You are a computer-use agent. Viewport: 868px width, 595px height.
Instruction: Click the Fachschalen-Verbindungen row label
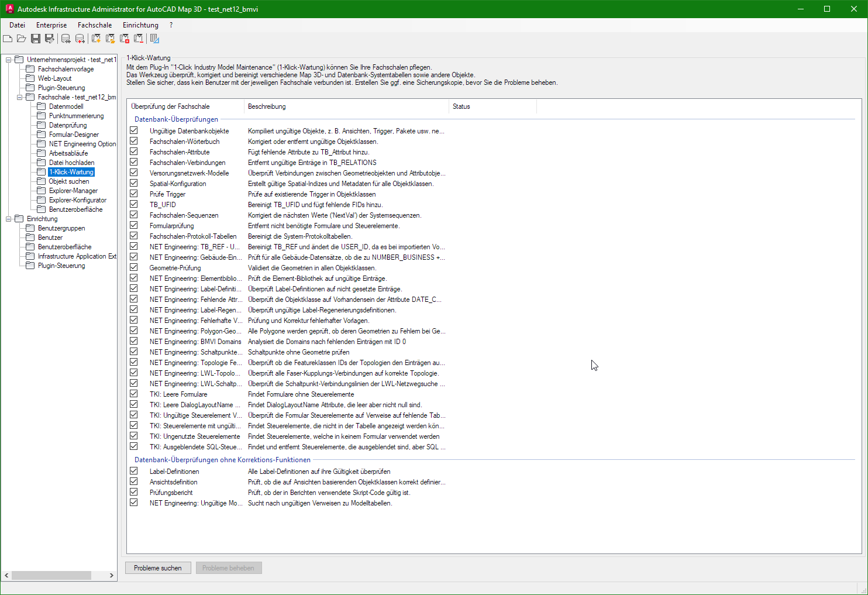187,163
